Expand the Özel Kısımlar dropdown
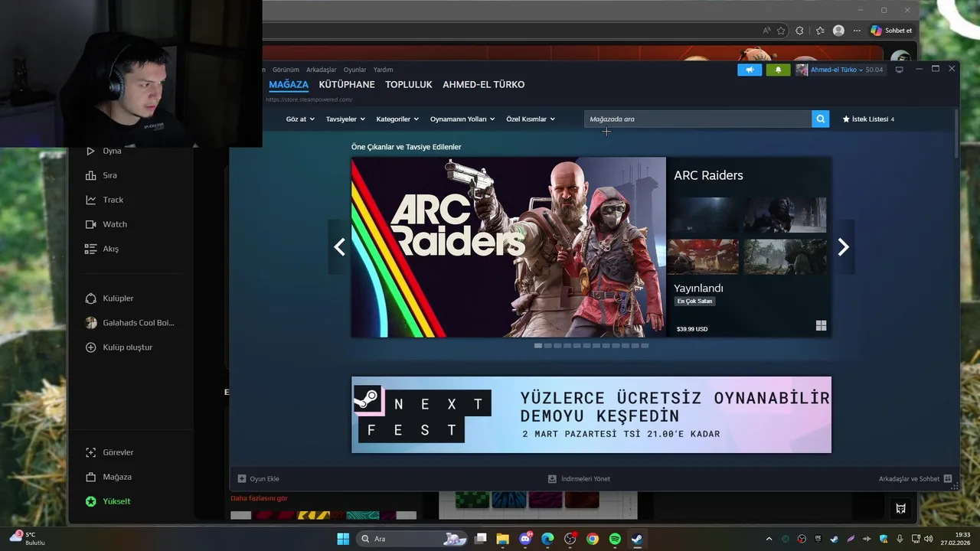The width and height of the screenshot is (980, 551). click(531, 119)
